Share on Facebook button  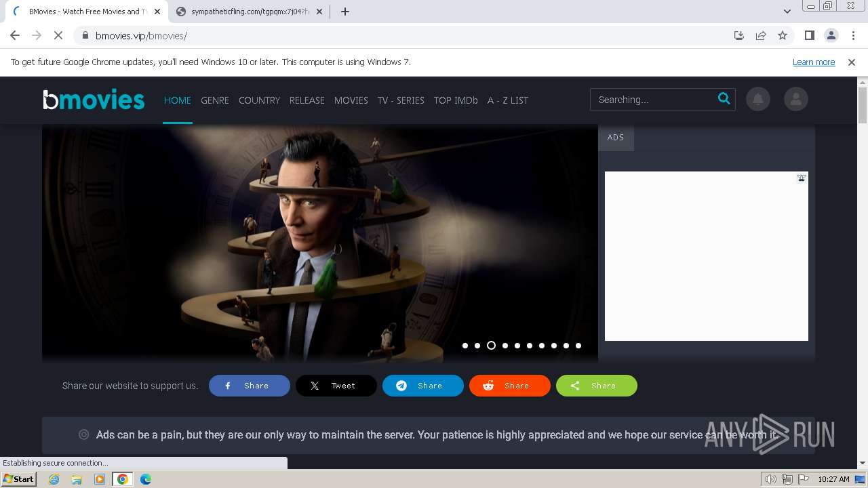coord(250,386)
